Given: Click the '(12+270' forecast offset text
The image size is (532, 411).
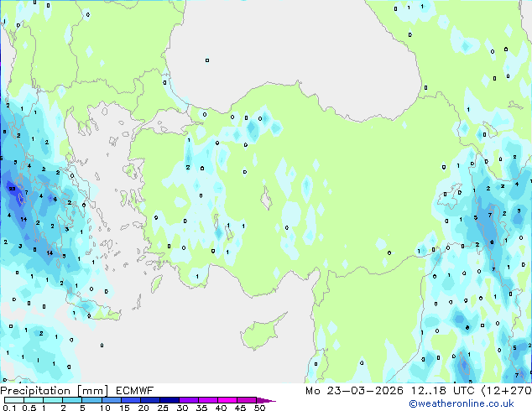Looking at the screenshot, I should pyautogui.click(x=507, y=391).
